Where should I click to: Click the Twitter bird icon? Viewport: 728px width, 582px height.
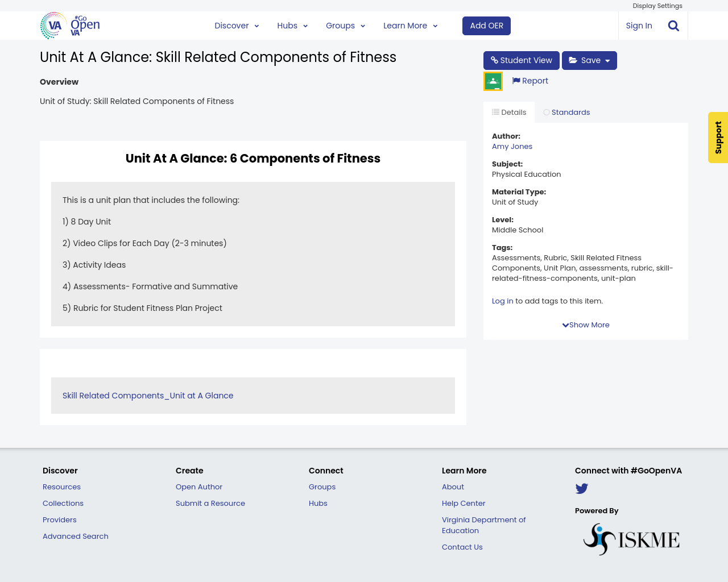click(581, 488)
